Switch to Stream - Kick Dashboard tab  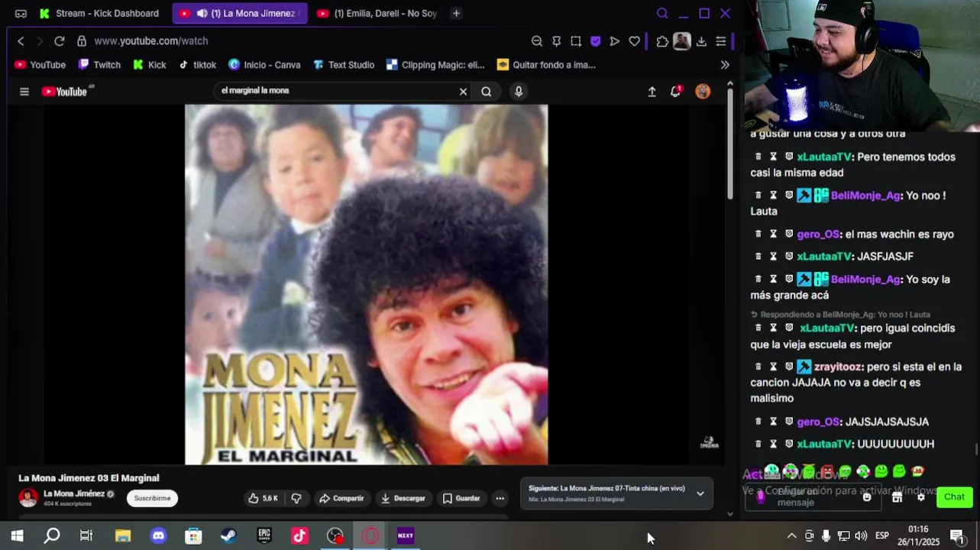(x=99, y=13)
